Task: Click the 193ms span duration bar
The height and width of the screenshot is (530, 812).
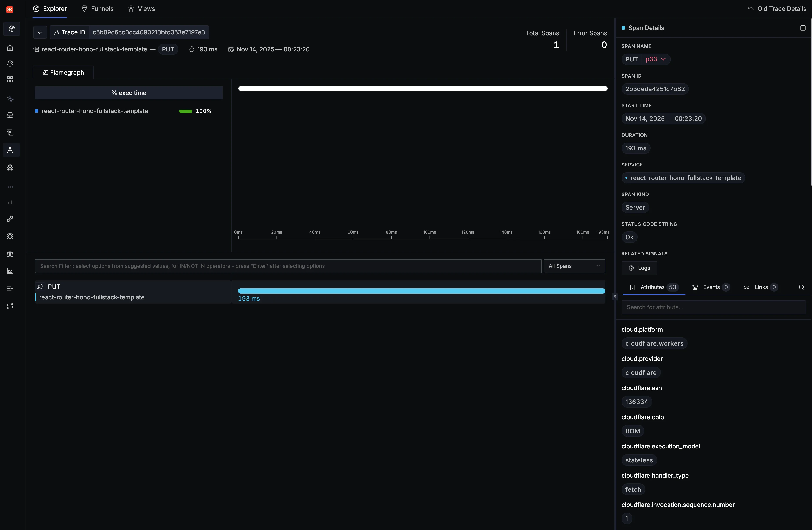Action: (x=421, y=291)
